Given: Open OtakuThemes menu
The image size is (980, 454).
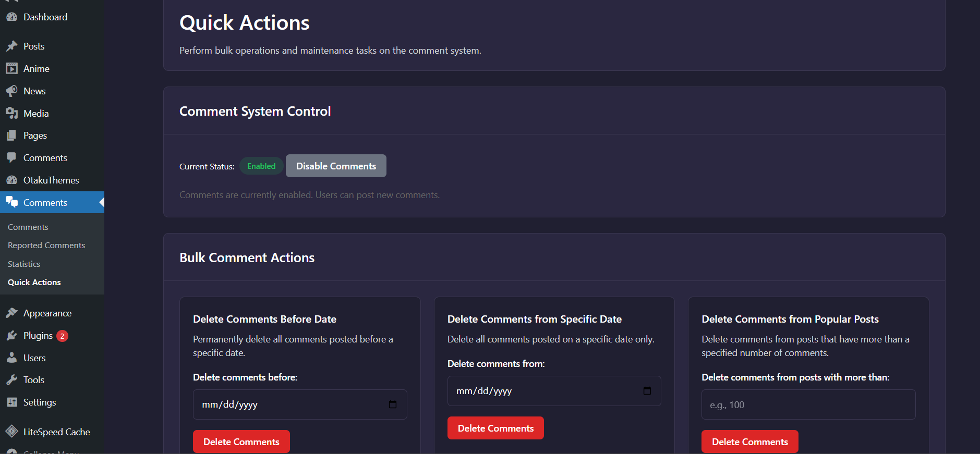Looking at the screenshot, I should tap(52, 180).
